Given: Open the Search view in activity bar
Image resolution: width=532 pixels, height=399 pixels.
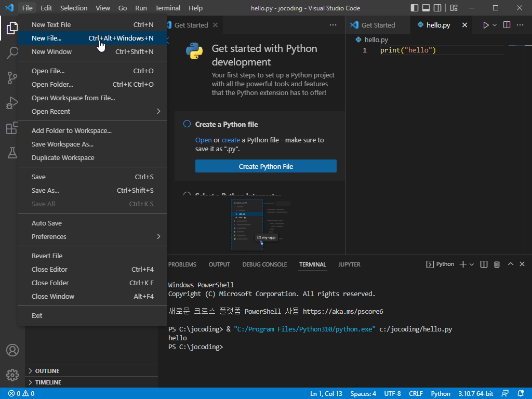Looking at the screenshot, I should (12, 53).
